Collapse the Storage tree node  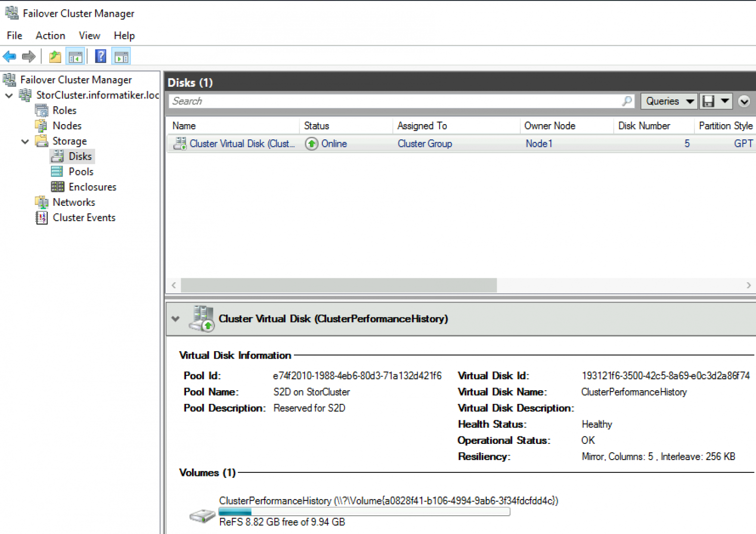(25, 141)
